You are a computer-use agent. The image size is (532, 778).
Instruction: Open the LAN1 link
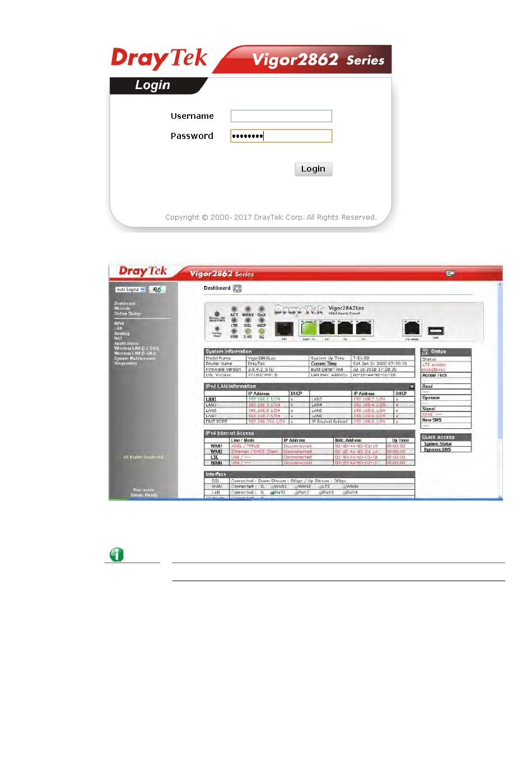click(x=211, y=399)
